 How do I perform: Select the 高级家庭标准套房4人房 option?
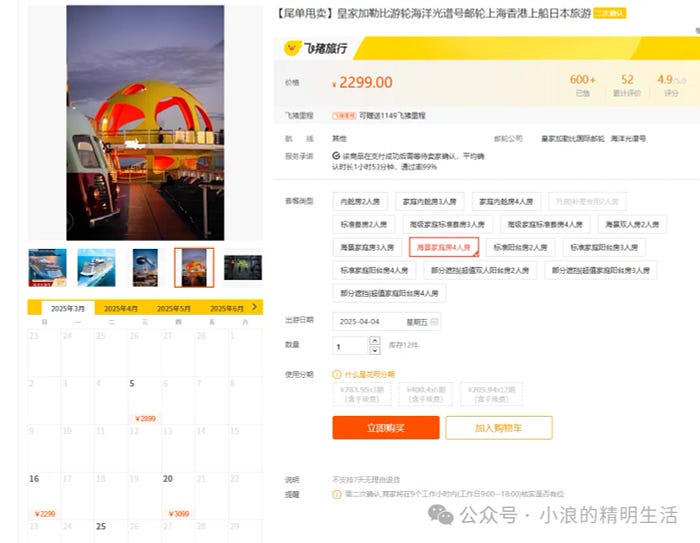pos(545,224)
